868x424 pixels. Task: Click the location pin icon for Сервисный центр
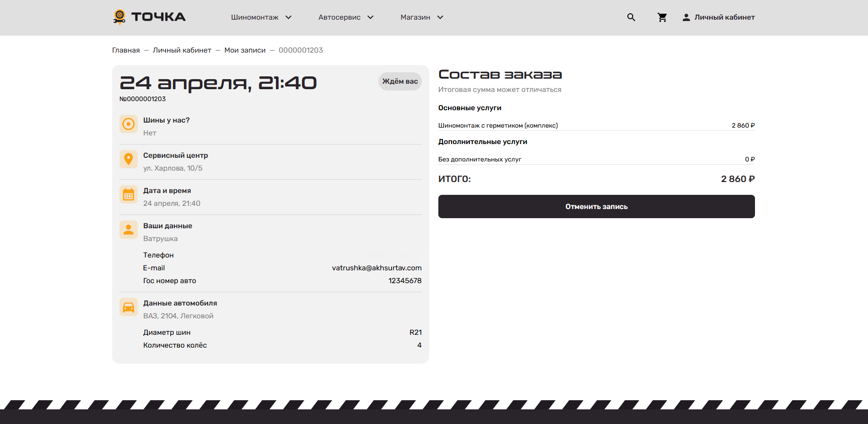(x=129, y=159)
